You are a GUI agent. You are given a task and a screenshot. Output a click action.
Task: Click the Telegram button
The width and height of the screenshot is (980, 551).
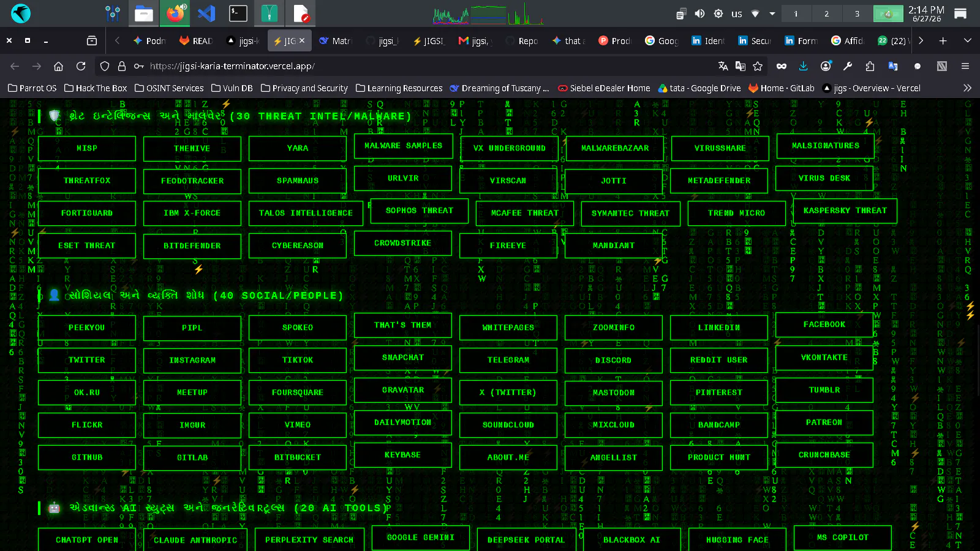[x=508, y=360]
